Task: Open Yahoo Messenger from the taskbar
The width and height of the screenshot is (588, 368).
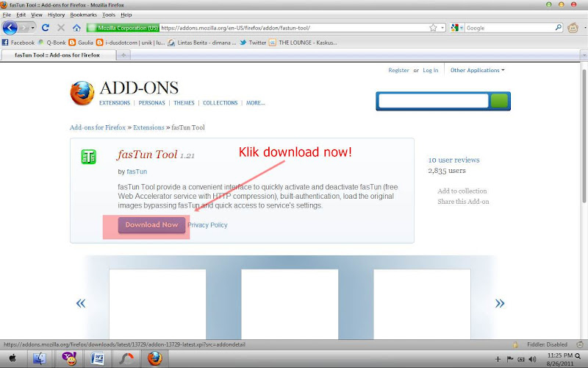Action: [x=69, y=358]
